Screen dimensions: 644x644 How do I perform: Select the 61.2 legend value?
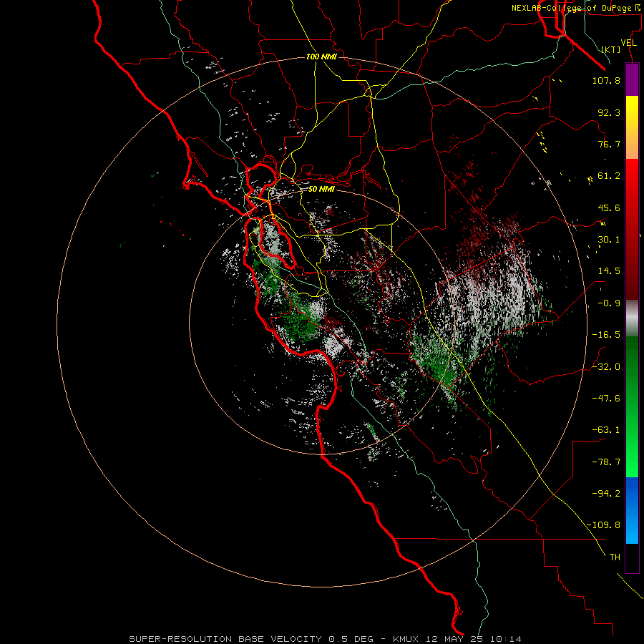(609, 176)
